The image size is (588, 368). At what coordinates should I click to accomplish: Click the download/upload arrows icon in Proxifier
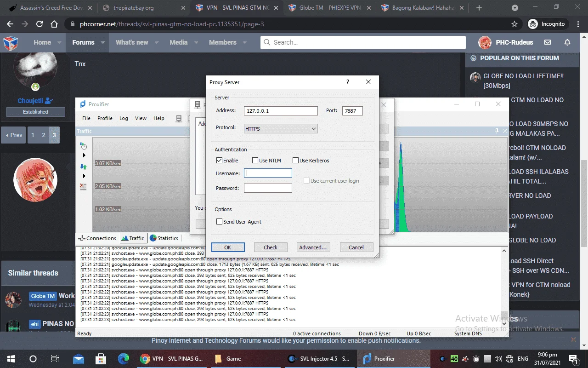click(x=83, y=167)
